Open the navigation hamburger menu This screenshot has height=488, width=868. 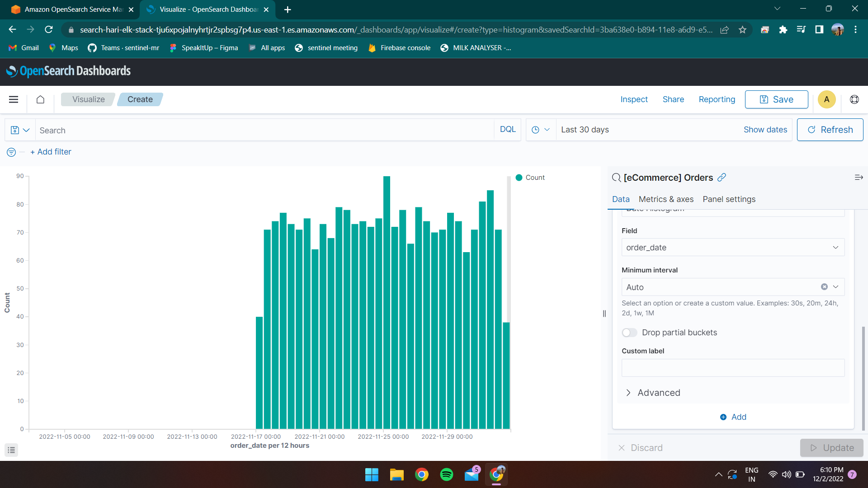pos(14,99)
